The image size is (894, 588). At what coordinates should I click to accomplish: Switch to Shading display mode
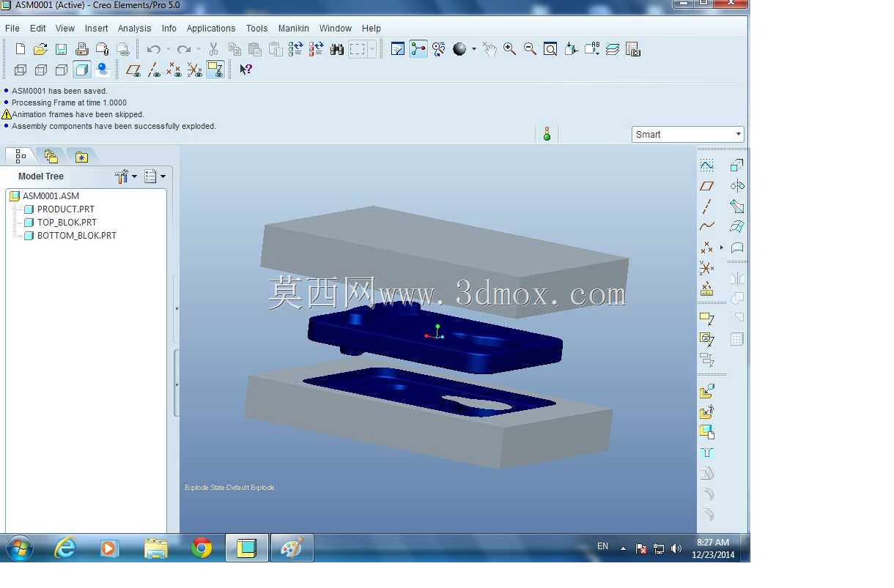(82, 70)
